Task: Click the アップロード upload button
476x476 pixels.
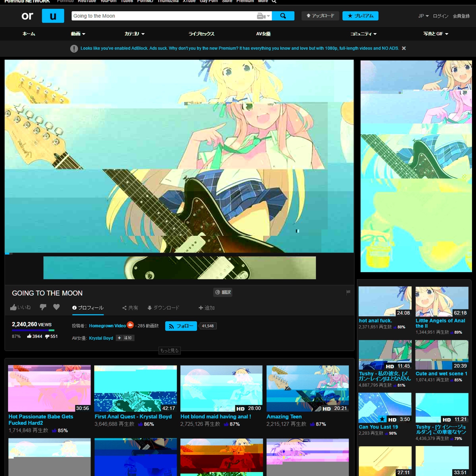Action: 320,16
